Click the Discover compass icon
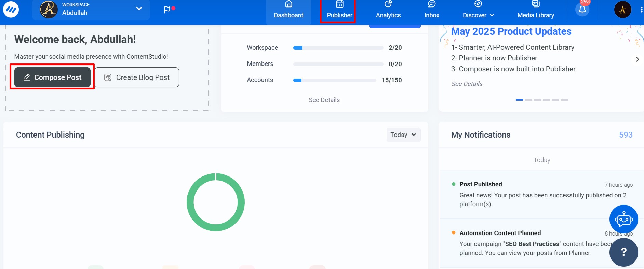 (478, 4)
